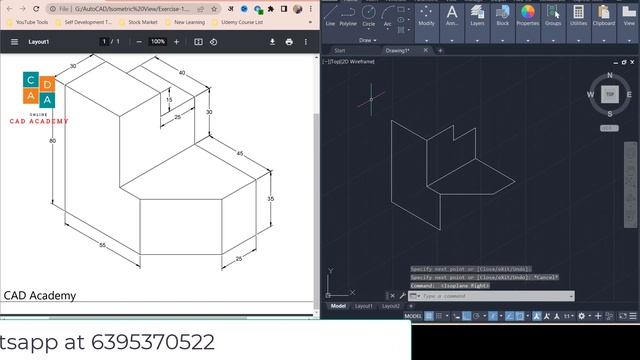Expand the Modify panel arrow
The width and height of the screenshot is (640, 360).
(426, 40)
